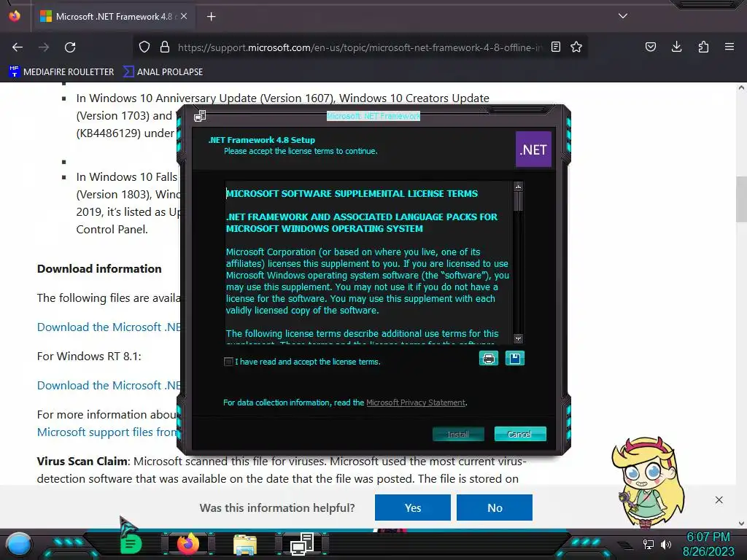Save the page to Pocket
The height and width of the screenshot is (560, 747).
tap(650, 47)
